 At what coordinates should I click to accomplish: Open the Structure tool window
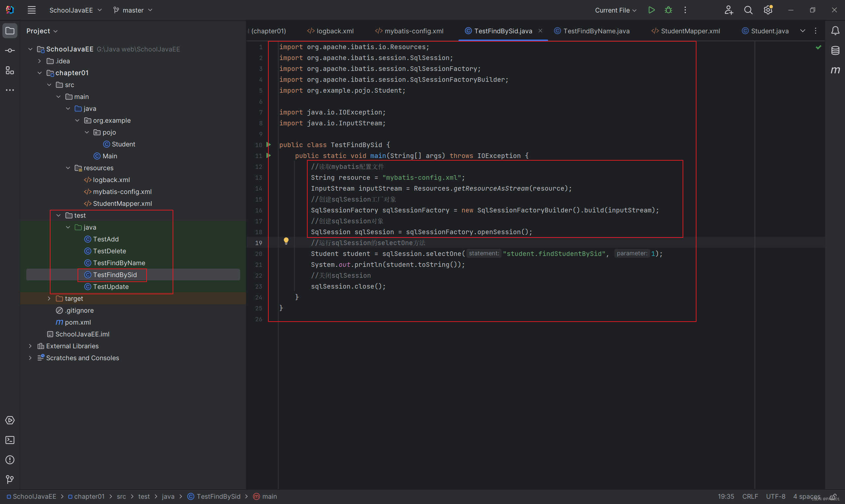10,70
